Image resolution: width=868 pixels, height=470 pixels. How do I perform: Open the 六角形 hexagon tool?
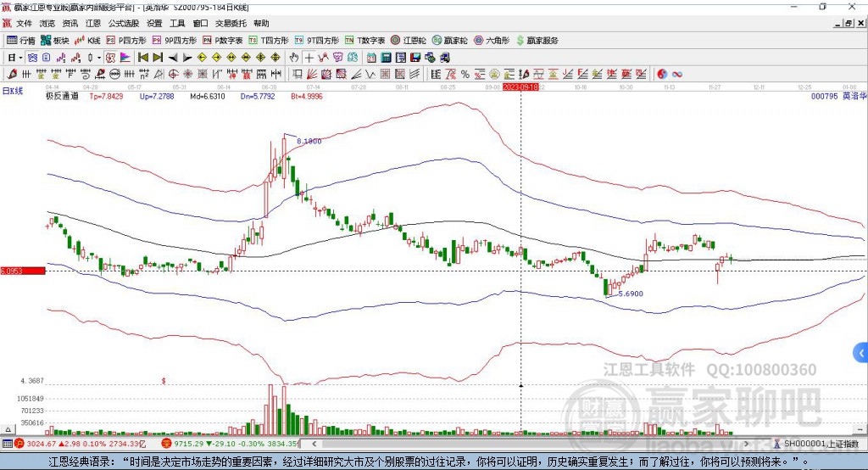click(x=492, y=41)
